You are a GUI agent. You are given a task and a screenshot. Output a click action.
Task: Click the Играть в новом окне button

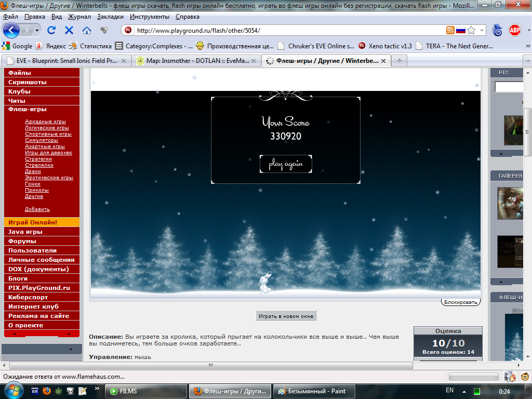(286, 316)
